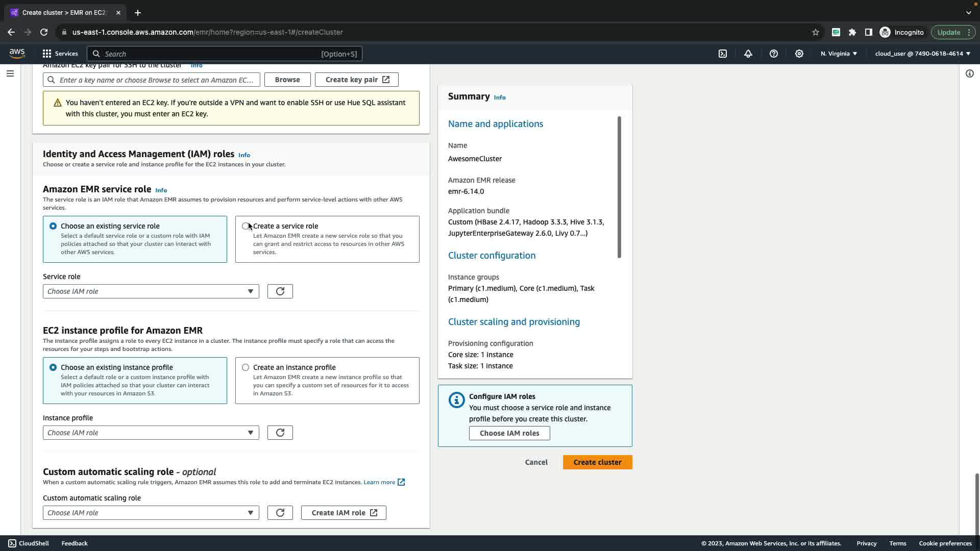Open AWS CloudShell icon in top navigation
Screen dimensions: 980x551
pyautogui.click(x=723, y=54)
